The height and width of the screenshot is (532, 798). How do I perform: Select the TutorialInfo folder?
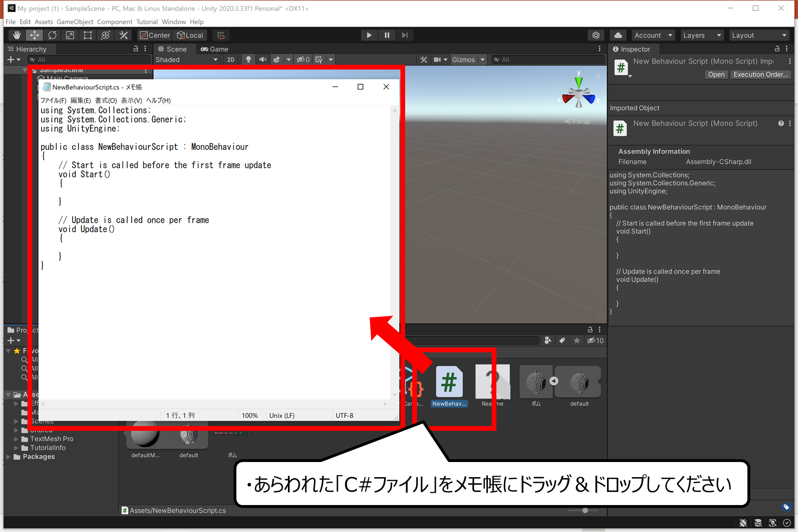(48, 448)
